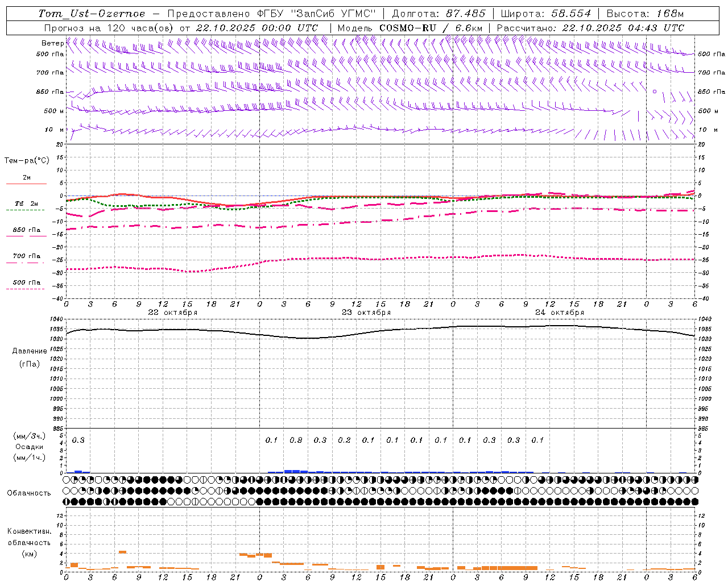This screenshot has width=728, height=582.
Task: Click the '(мм/1ч.)' precipitation unit label
Action: coord(29,458)
